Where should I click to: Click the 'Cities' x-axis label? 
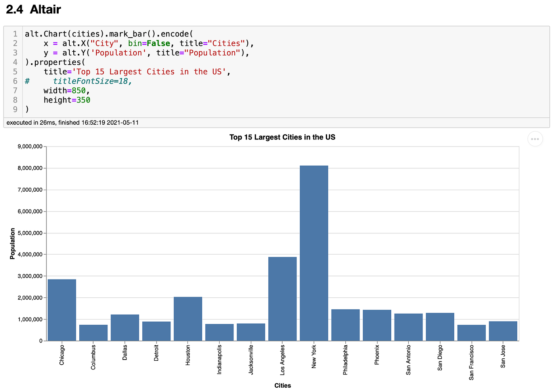(282, 385)
